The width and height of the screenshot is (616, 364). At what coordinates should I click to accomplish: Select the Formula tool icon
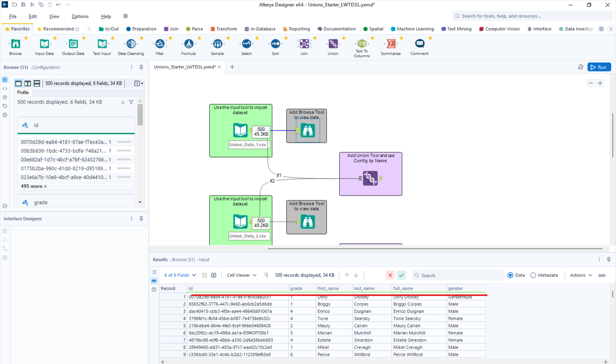point(189,44)
